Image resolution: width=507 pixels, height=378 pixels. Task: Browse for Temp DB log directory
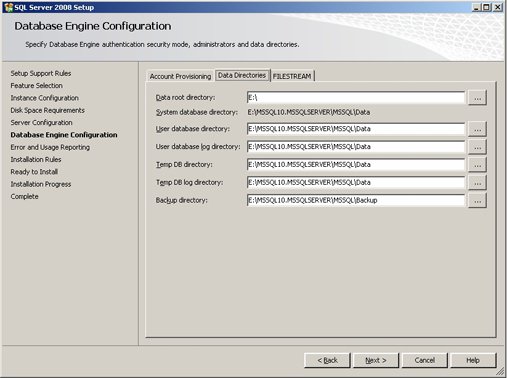tap(477, 183)
